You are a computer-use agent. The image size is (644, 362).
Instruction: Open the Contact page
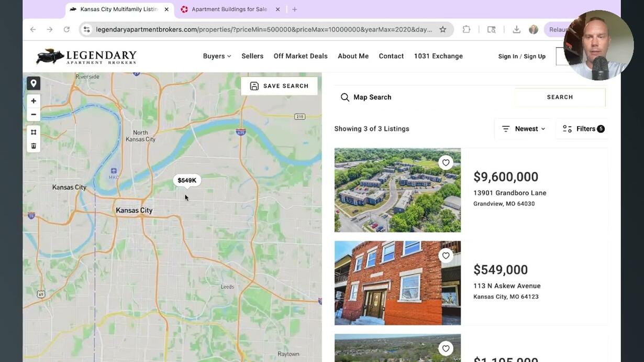391,56
